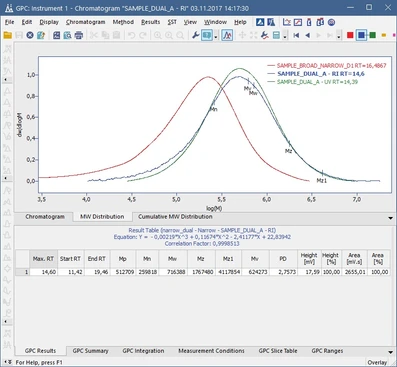Viewport: 397px width, 367px height.
Task: Select the Measurement Conditions tab
Action: pyautogui.click(x=211, y=351)
